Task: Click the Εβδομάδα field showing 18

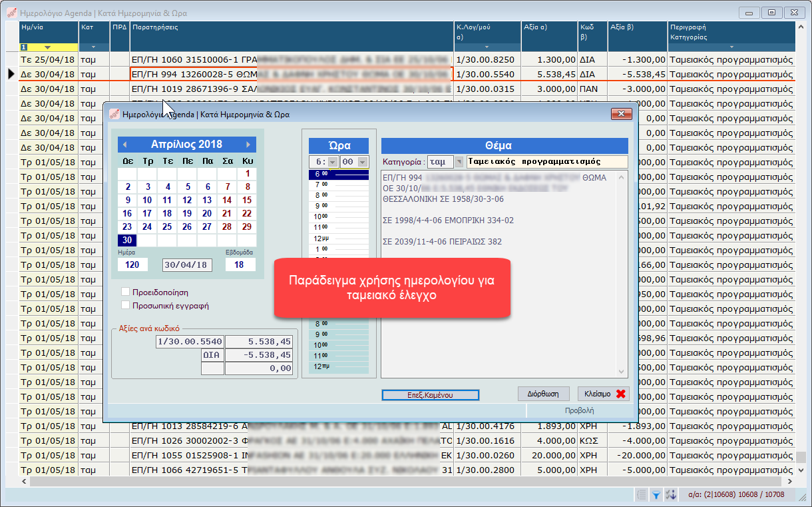Action: [x=240, y=265]
